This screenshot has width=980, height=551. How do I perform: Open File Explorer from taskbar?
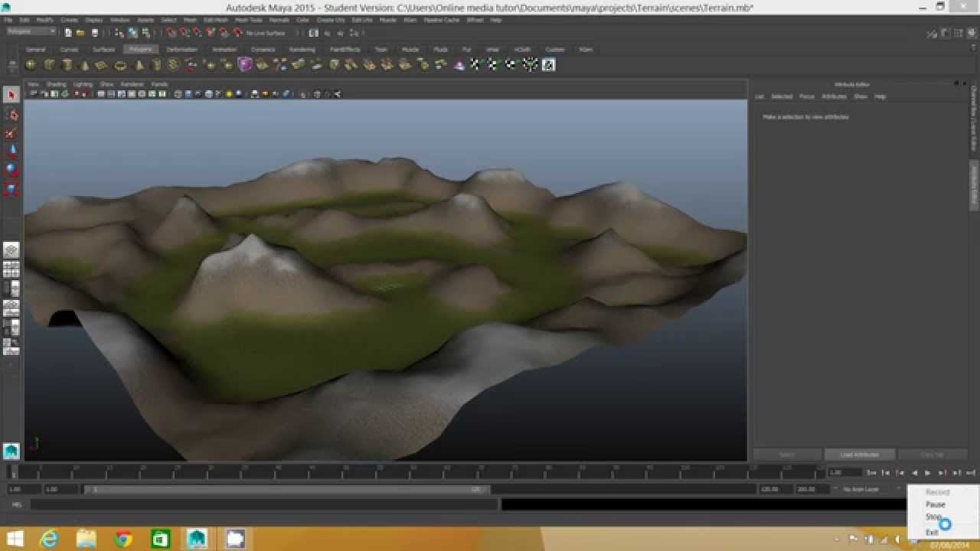pos(86,540)
